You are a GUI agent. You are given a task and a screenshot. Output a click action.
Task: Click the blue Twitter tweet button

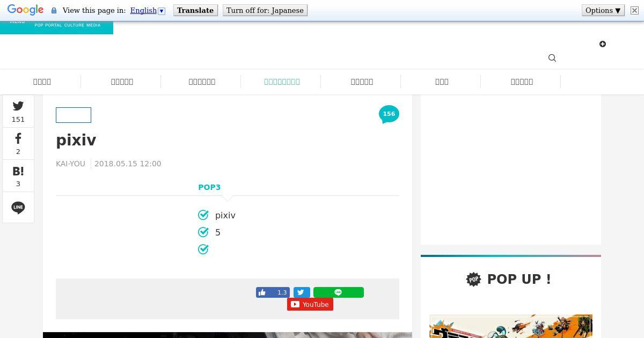[302, 292]
